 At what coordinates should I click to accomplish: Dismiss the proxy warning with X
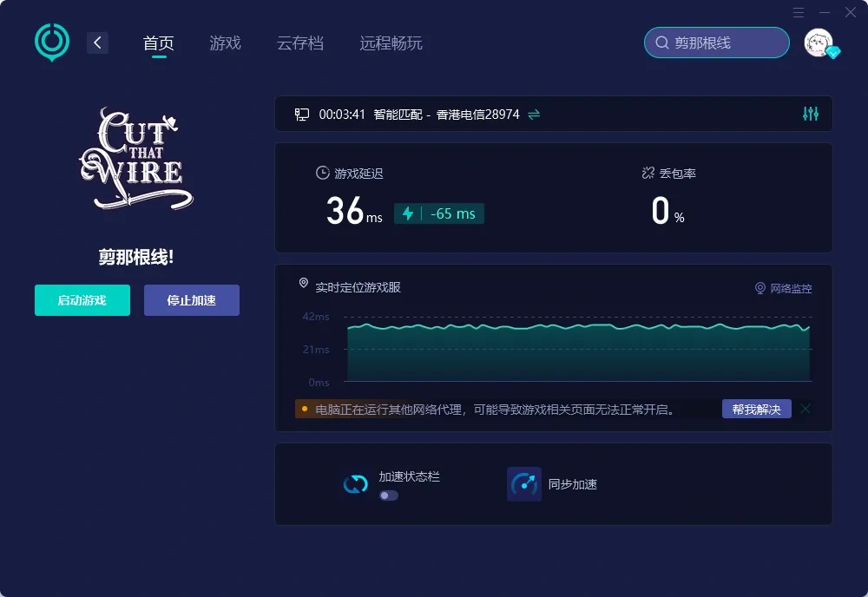(x=806, y=409)
